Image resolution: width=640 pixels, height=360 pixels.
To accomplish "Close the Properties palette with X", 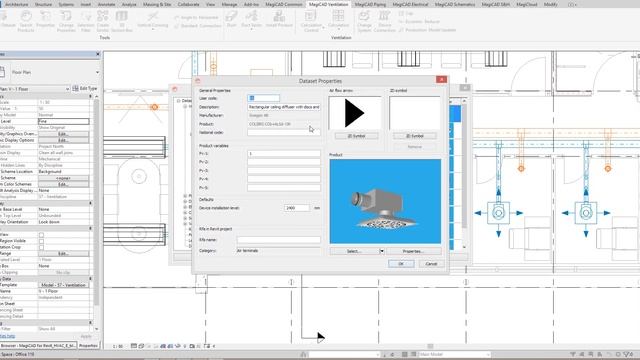I will click(x=98, y=54).
